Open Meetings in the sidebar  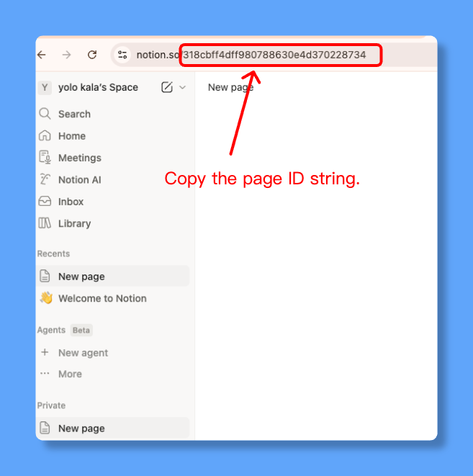click(x=80, y=158)
